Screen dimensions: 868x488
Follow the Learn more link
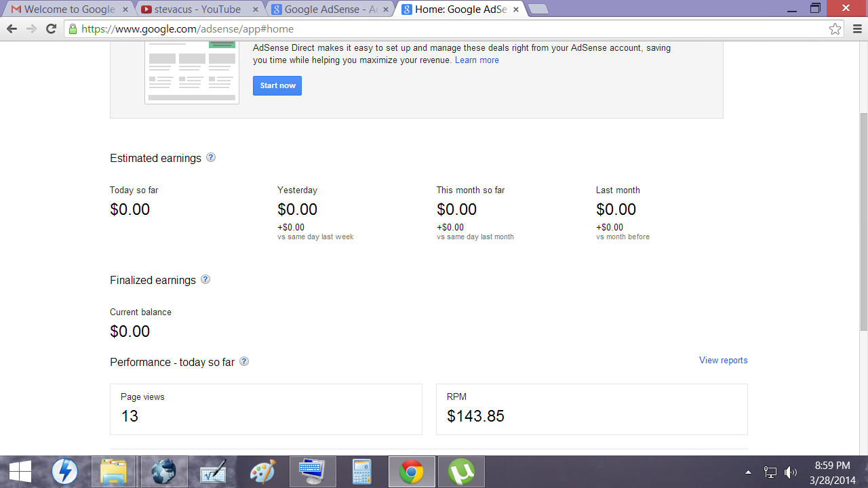(x=477, y=60)
